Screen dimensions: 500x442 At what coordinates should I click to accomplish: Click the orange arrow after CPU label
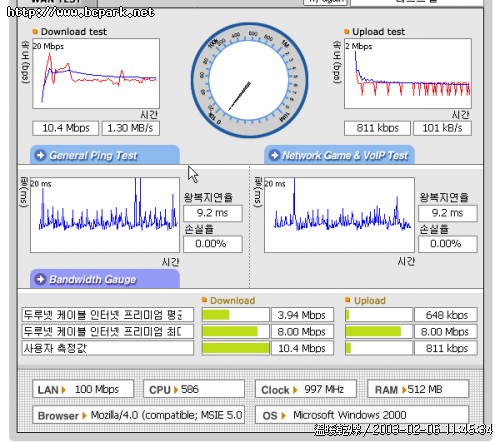click(x=176, y=390)
